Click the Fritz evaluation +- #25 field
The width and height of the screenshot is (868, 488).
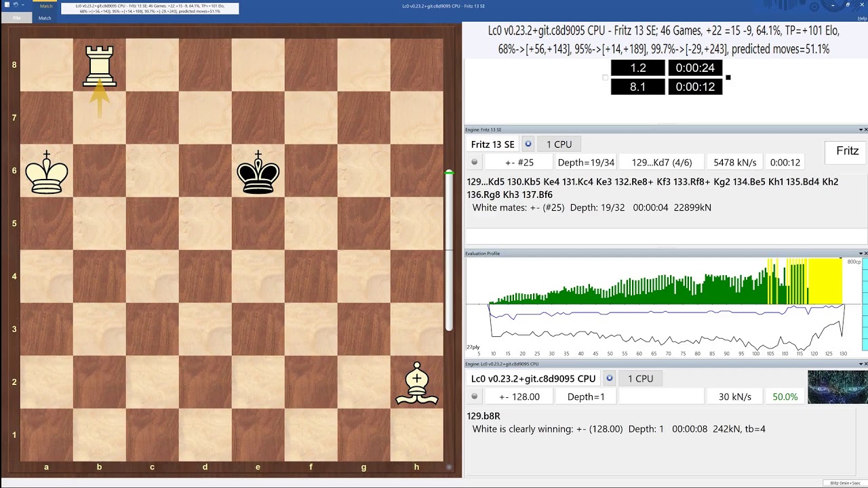[519, 163]
